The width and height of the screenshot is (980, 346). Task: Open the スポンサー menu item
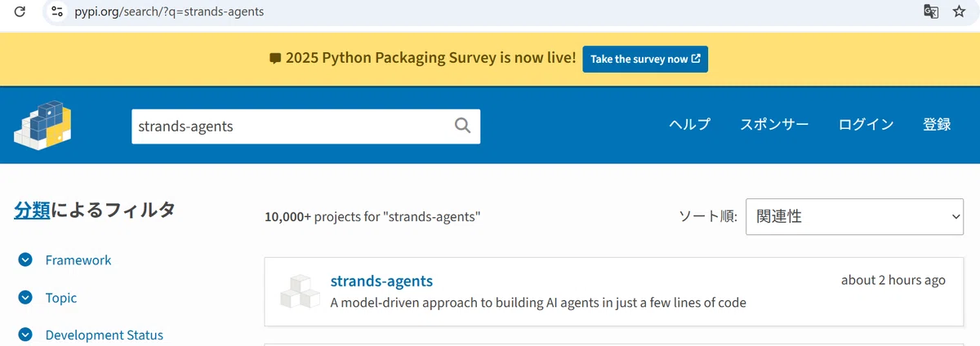tap(774, 124)
